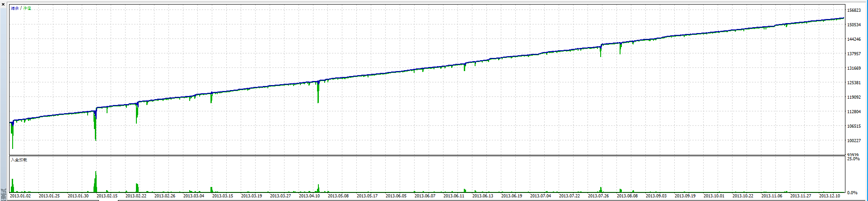
Task: Click the 156823 value on price axis
Action: (854, 10)
